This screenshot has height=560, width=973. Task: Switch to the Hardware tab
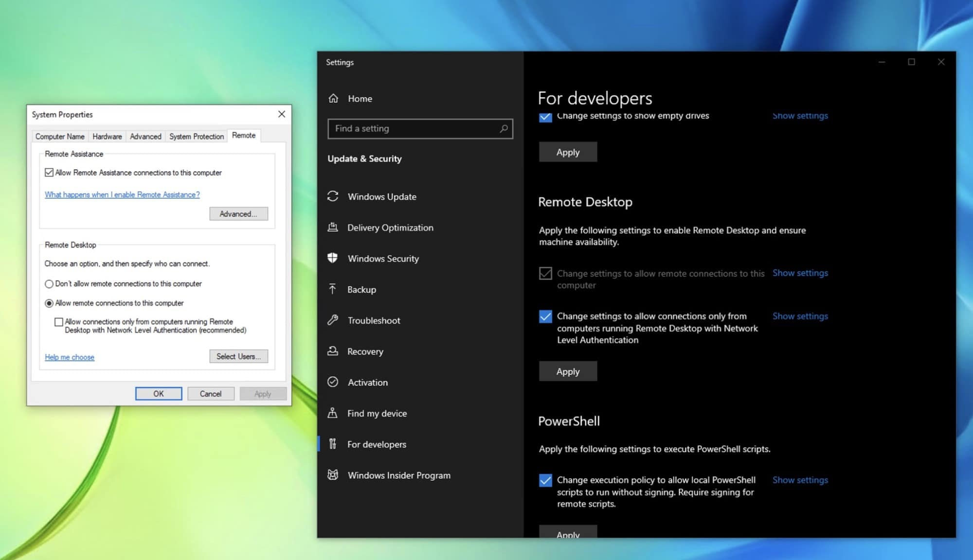pos(107,137)
